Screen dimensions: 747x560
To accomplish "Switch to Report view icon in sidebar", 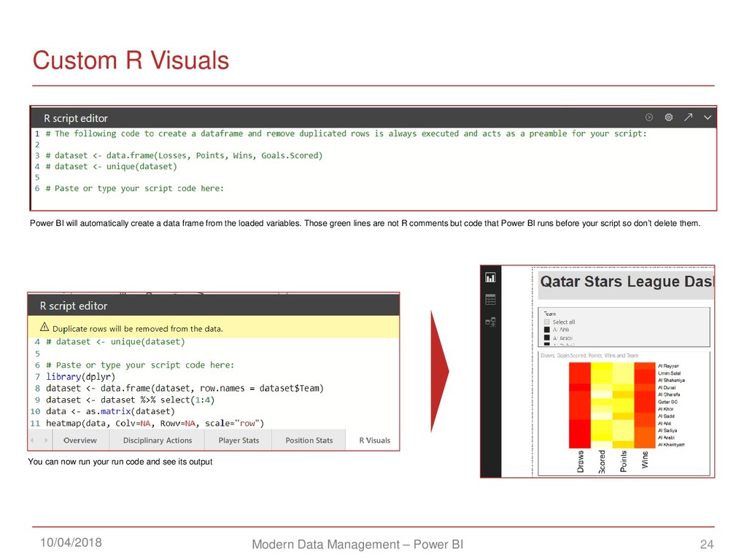I will [490, 277].
